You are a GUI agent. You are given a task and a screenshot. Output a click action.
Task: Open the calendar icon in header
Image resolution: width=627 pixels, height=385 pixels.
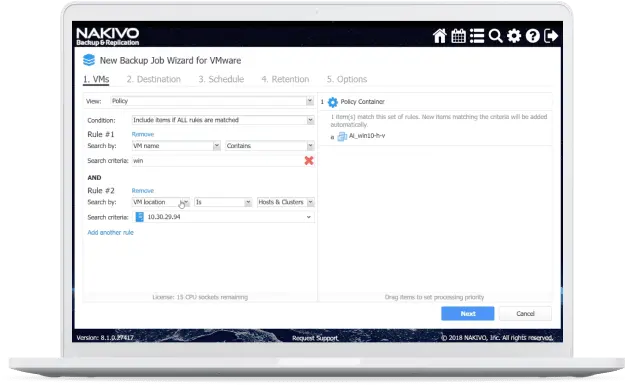click(x=458, y=36)
